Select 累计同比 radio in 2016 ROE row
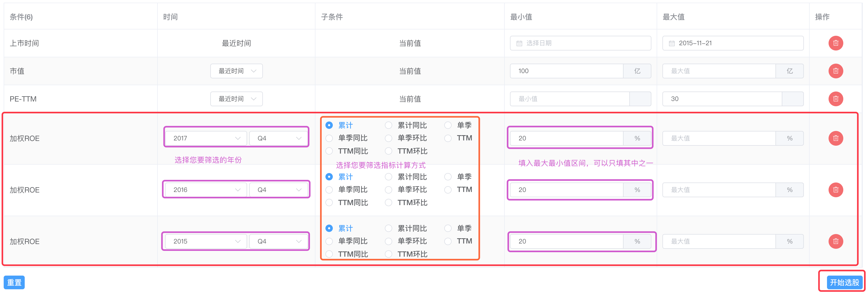 click(x=389, y=177)
